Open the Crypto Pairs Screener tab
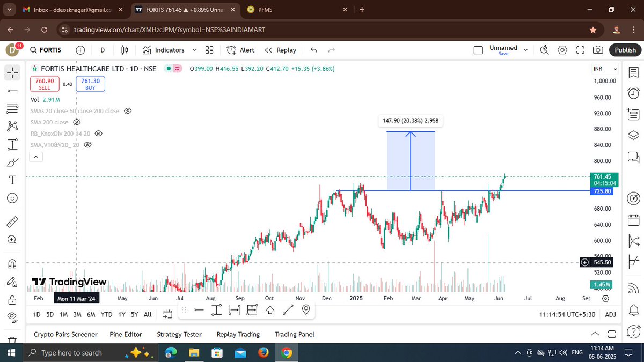 65,334
